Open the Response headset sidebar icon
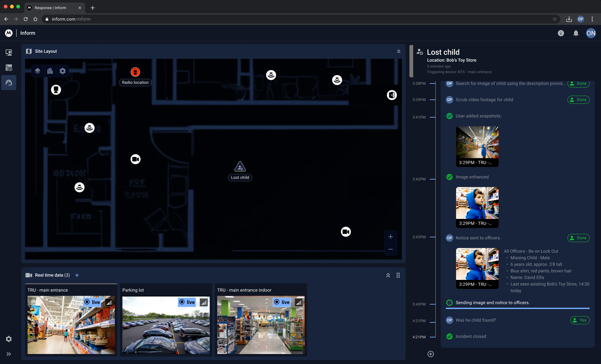 pos(9,83)
